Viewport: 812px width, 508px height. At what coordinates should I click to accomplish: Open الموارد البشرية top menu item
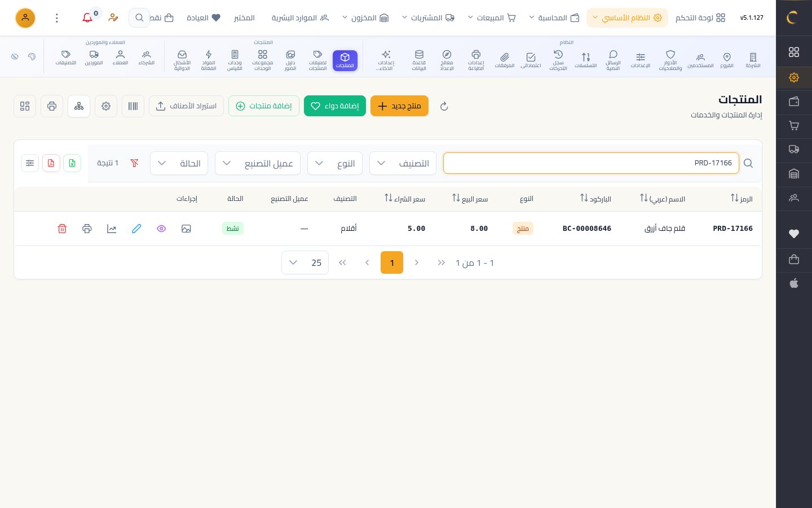[300, 18]
